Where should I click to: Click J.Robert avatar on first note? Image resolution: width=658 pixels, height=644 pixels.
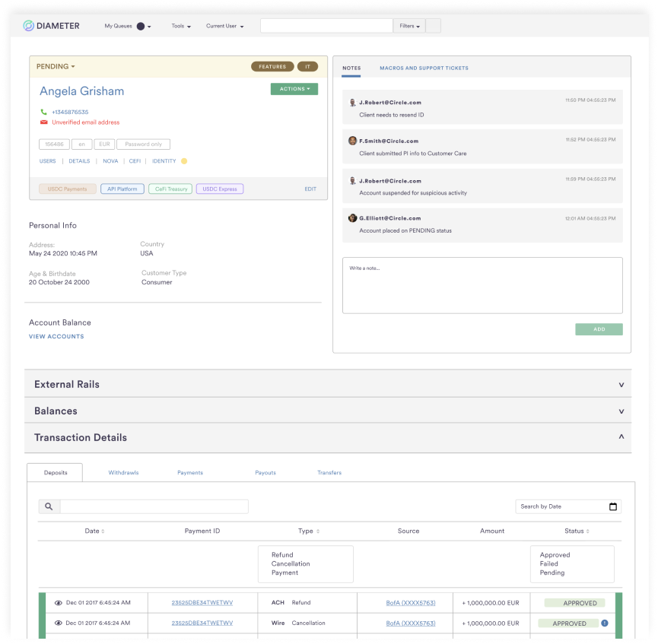[352, 102]
